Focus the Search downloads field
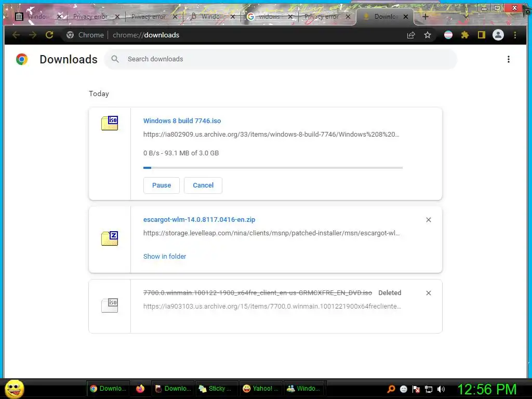Image resolution: width=532 pixels, height=399 pixels. click(x=281, y=59)
